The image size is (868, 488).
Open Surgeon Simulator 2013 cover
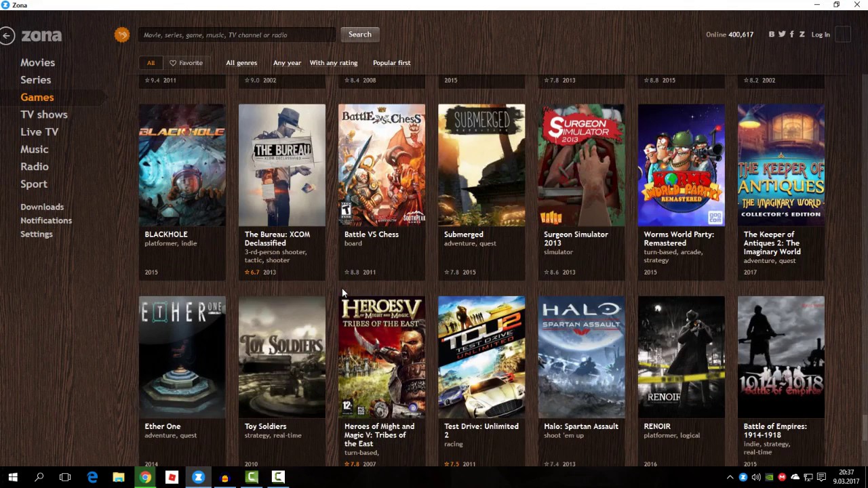(581, 165)
